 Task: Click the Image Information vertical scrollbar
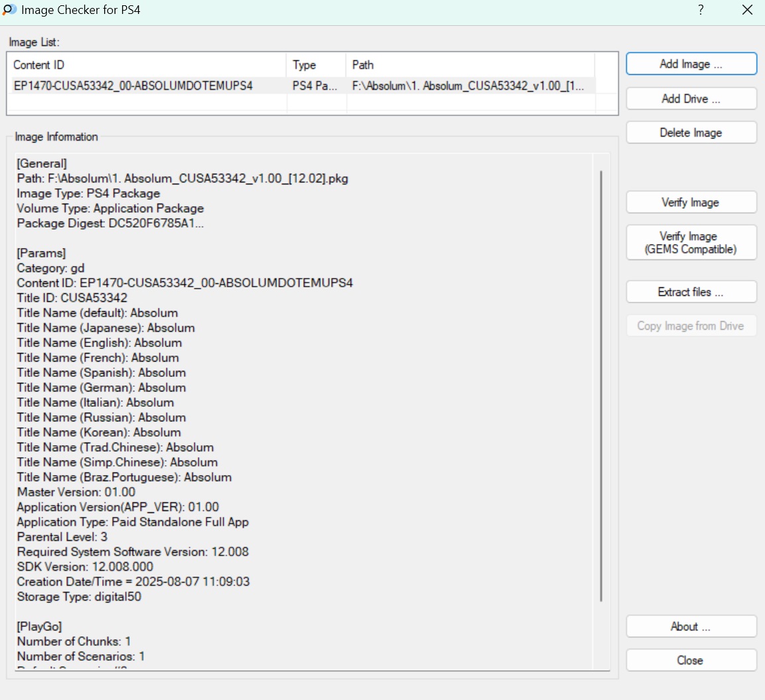point(601,385)
